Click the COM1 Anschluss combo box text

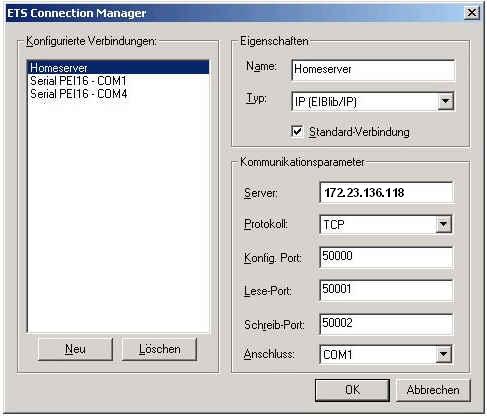(x=337, y=354)
